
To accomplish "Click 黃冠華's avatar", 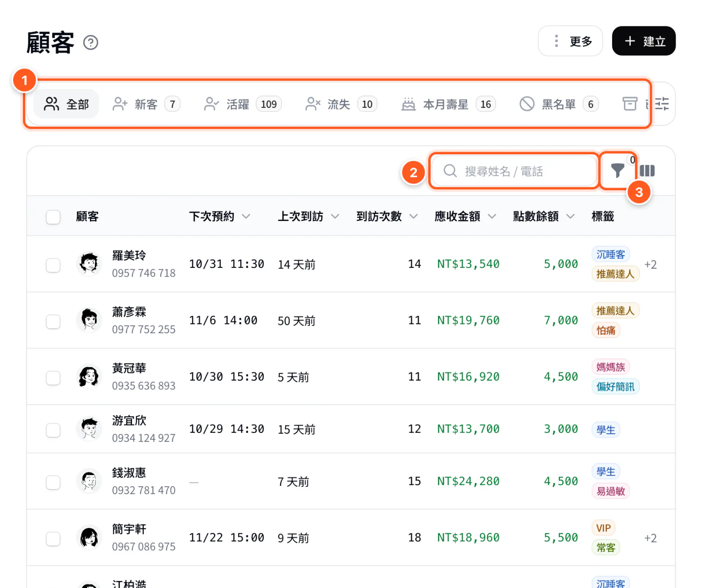I will 89,377.
